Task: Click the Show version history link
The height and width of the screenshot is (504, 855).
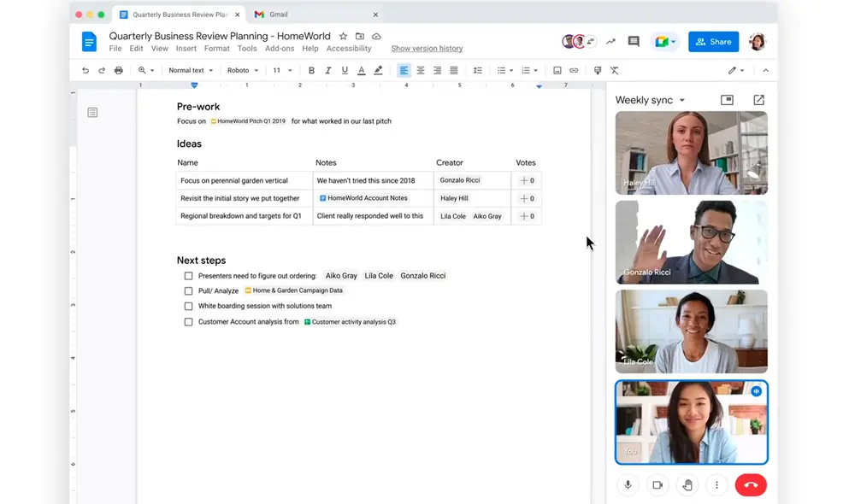Action: pyautogui.click(x=427, y=49)
